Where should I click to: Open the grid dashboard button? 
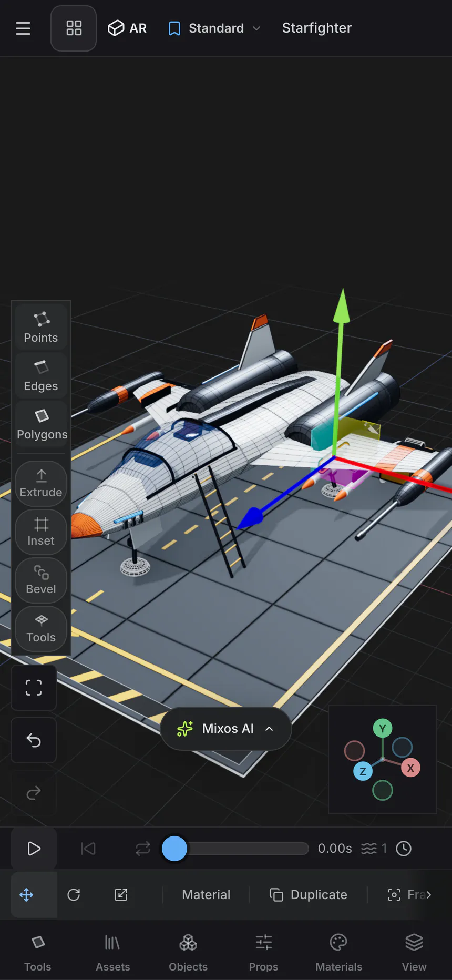pos(74,28)
